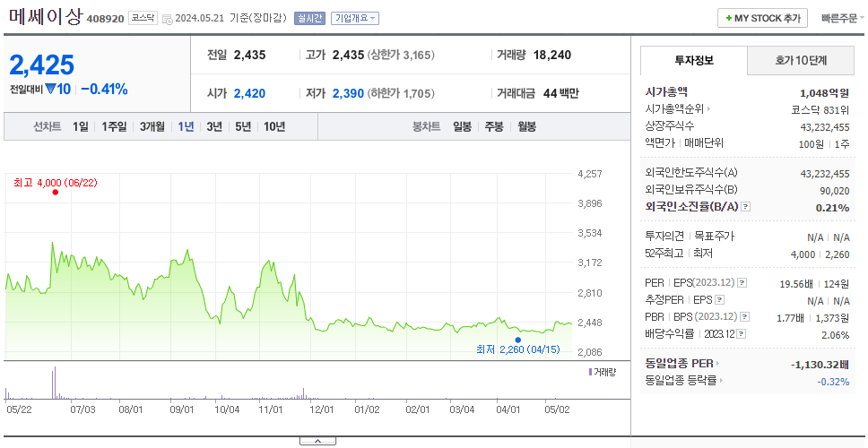
Task: Click the 거래량 value 18,240
Action: pos(552,56)
